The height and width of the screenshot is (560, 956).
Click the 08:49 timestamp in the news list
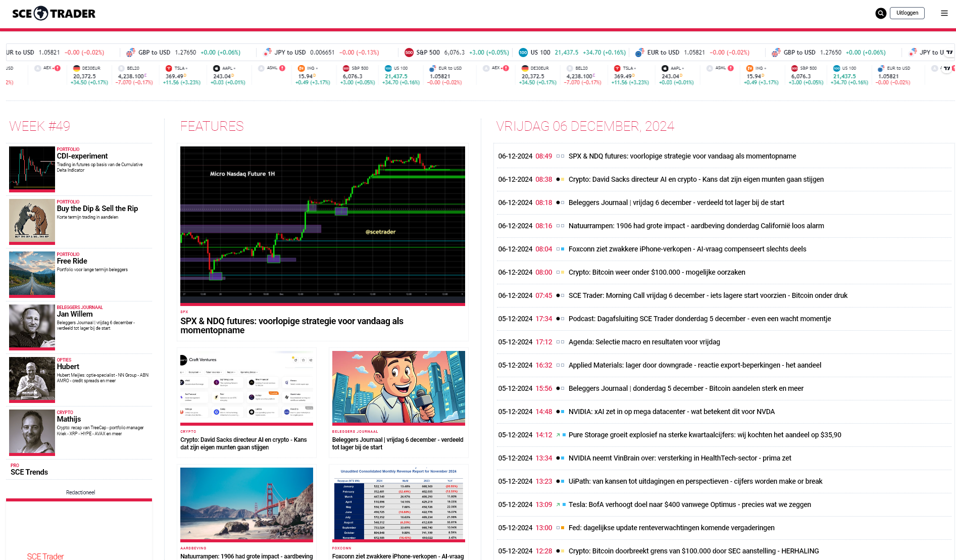click(x=544, y=156)
